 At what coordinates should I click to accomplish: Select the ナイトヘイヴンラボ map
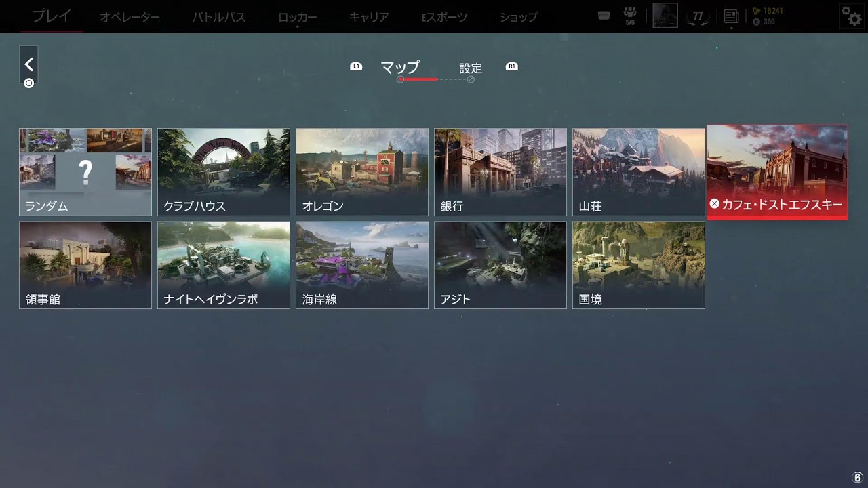(224, 265)
